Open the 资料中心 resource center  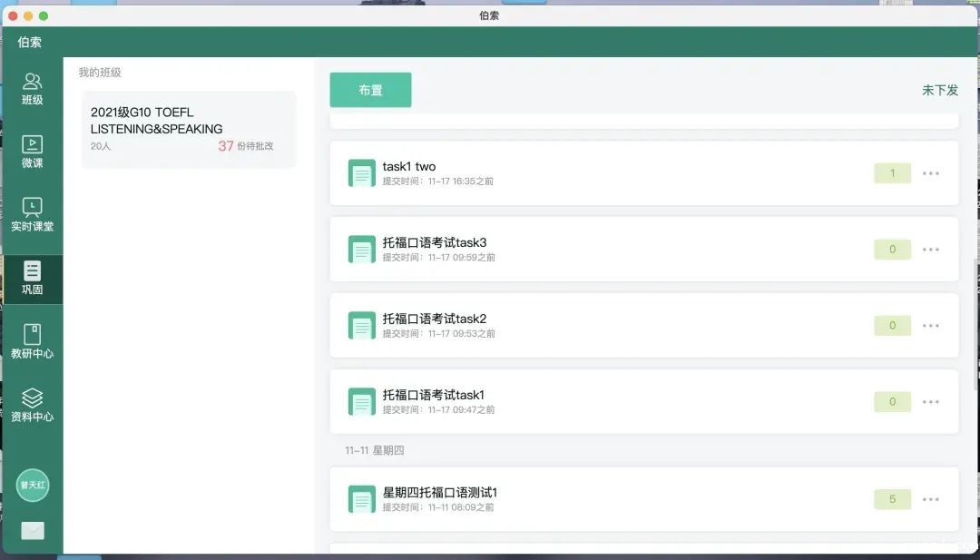(x=33, y=404)
